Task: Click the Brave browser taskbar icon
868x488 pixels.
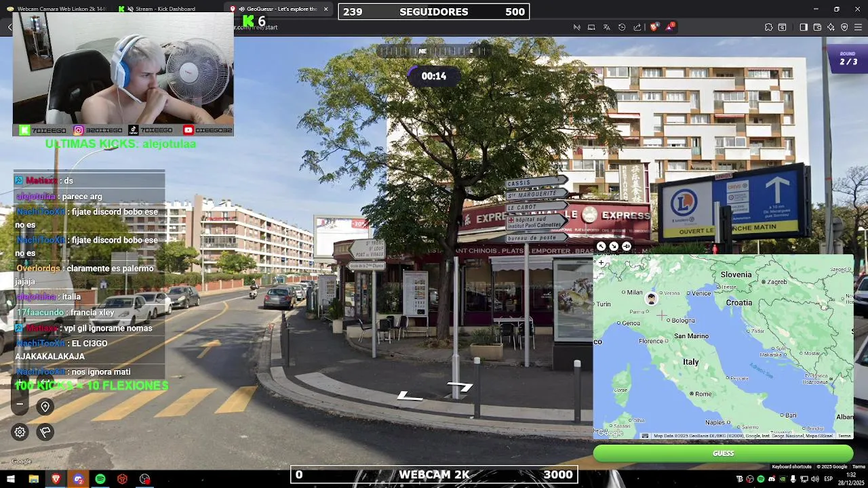Action: click(56, 479)
